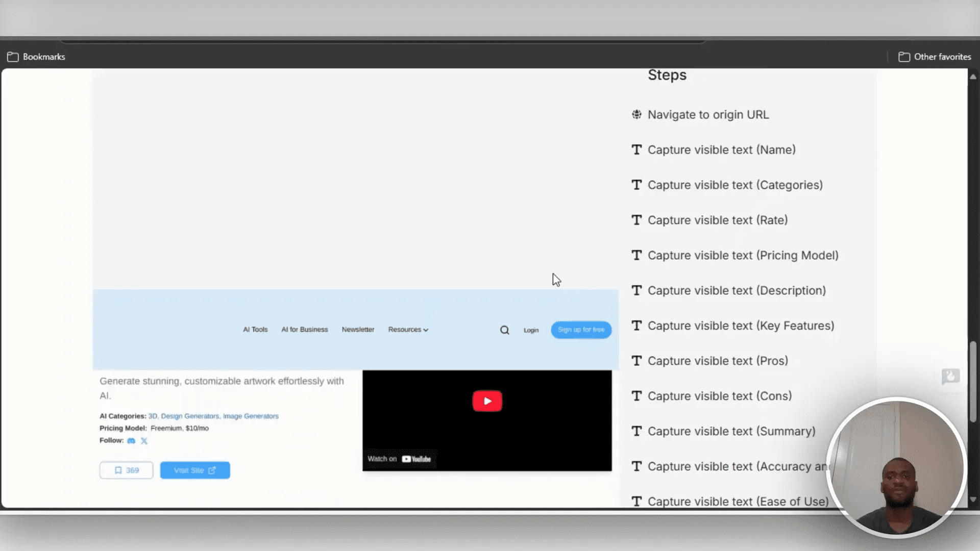Click the Login link
The height and width of the screenshot is (551, 980).
point(531,330)
